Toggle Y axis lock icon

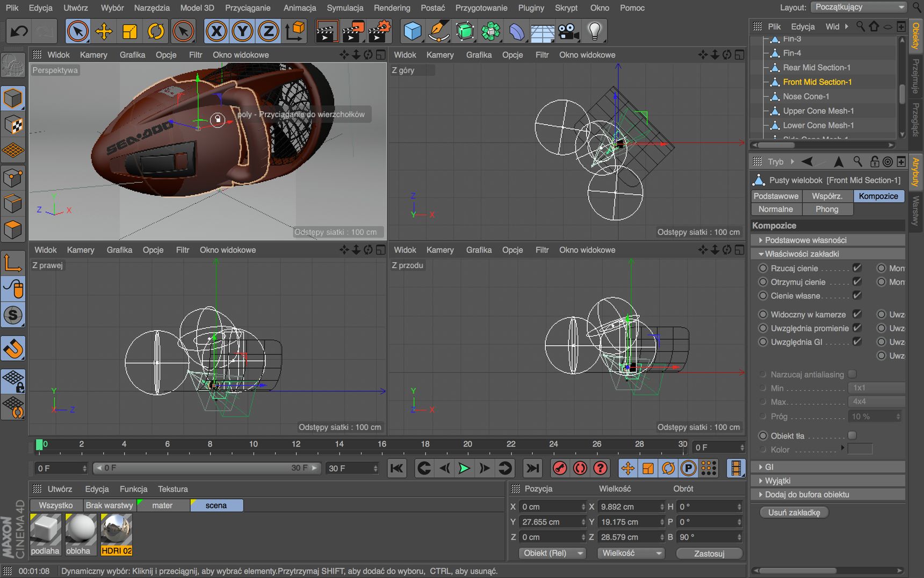click(243, 31)
